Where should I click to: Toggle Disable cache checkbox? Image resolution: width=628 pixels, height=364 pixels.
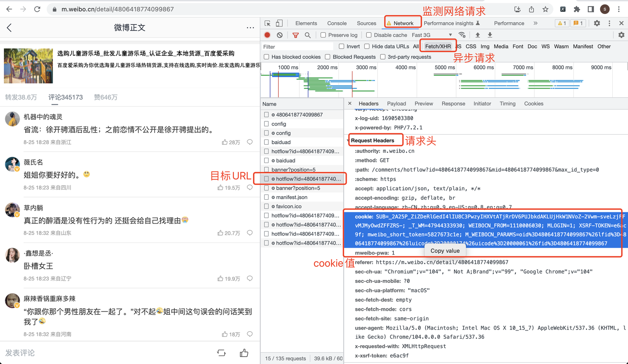[369, 35]
